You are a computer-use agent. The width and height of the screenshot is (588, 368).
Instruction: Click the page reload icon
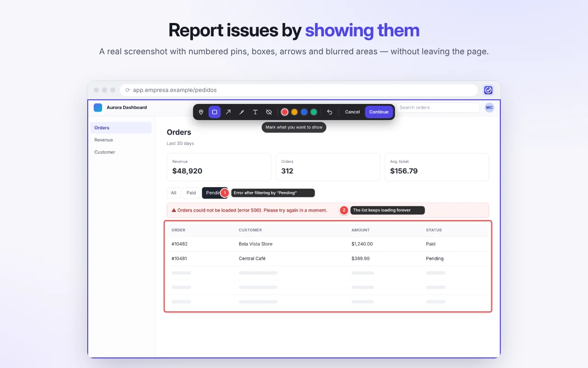[128, 90]
